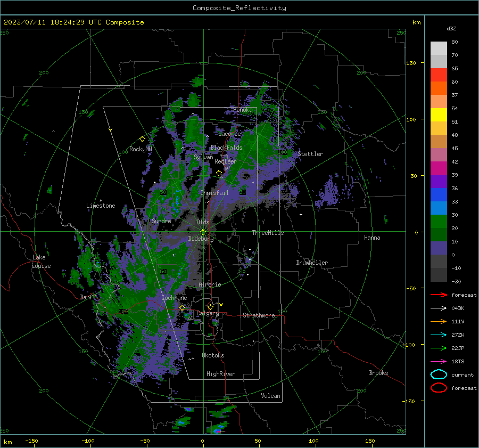Click the Ponoka city label
This screenshot has height=448, width=479.
(243, 110)
